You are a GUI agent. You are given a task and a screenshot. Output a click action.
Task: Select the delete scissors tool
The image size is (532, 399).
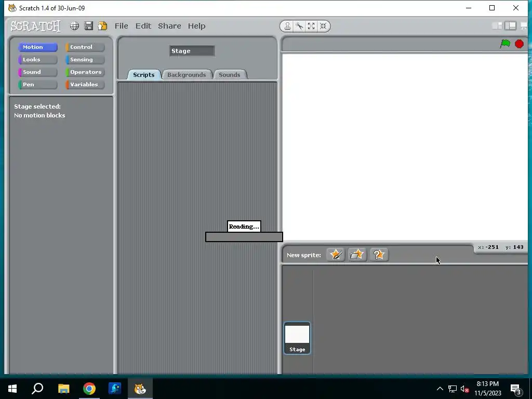point(299,26)
